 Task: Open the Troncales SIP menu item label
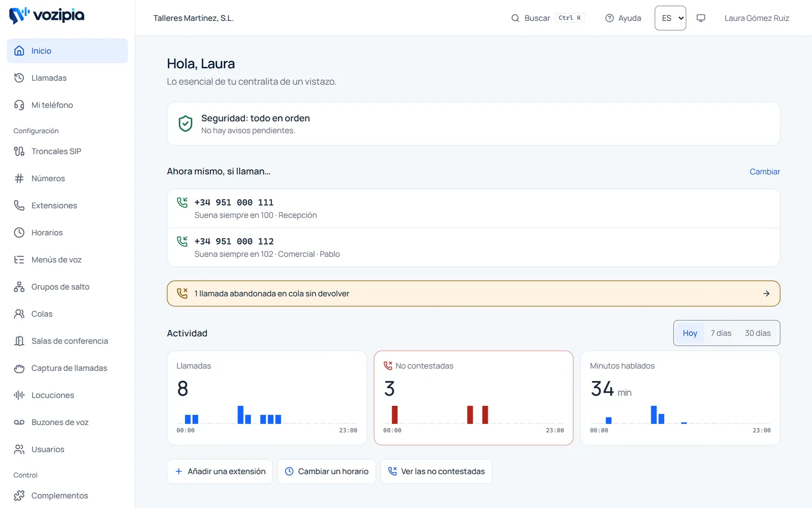(56, 151)
